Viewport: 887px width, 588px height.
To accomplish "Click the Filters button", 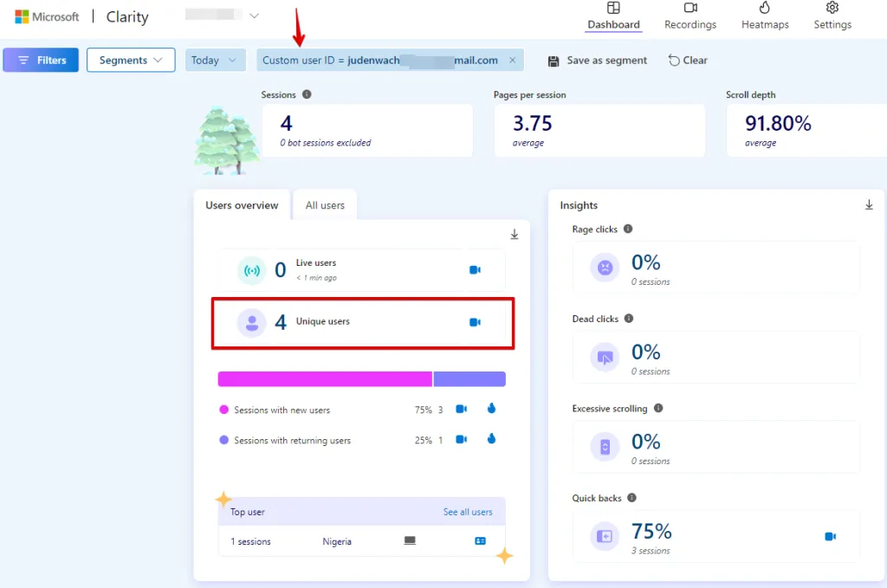I will point(41,60).
